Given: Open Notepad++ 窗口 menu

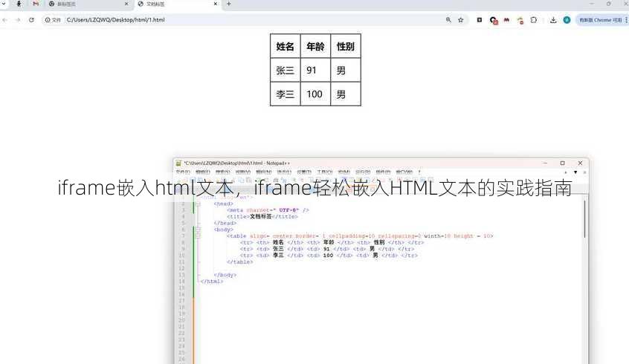Looking at the screenshot, I should pyautogui.click(x=404, y=172).
